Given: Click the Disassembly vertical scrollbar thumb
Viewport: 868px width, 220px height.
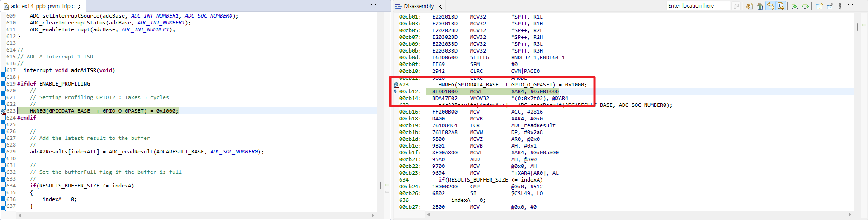Looking at the screenshot, I should coord(858,26).
